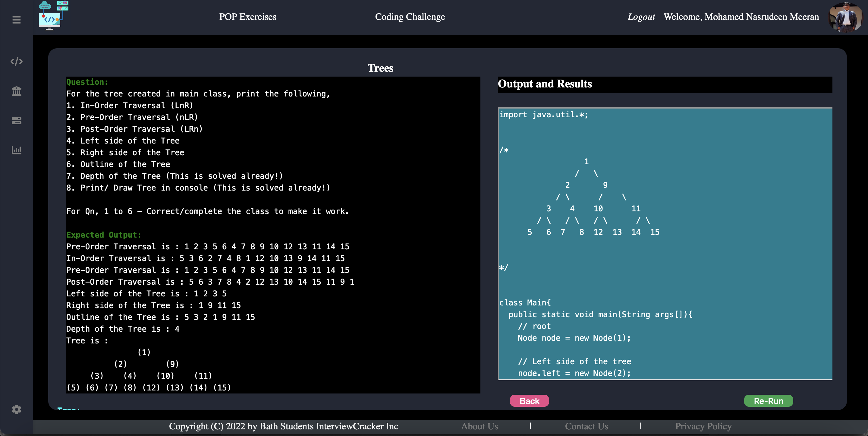Click the Logout option
The image size is (868, 436).
point(641,17)
